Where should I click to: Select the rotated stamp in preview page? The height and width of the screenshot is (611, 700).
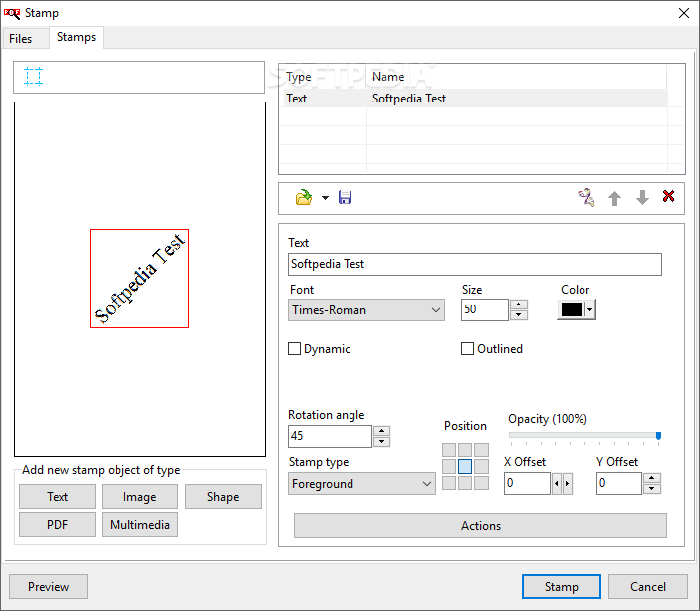[139, 279]
